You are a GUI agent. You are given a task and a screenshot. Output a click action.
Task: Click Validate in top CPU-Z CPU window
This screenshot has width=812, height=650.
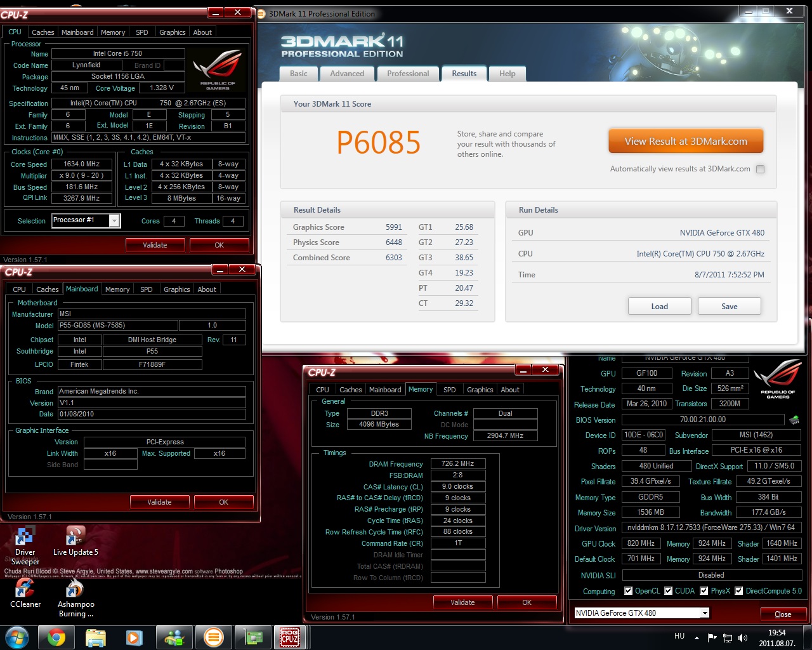click(x=155, y=245)
